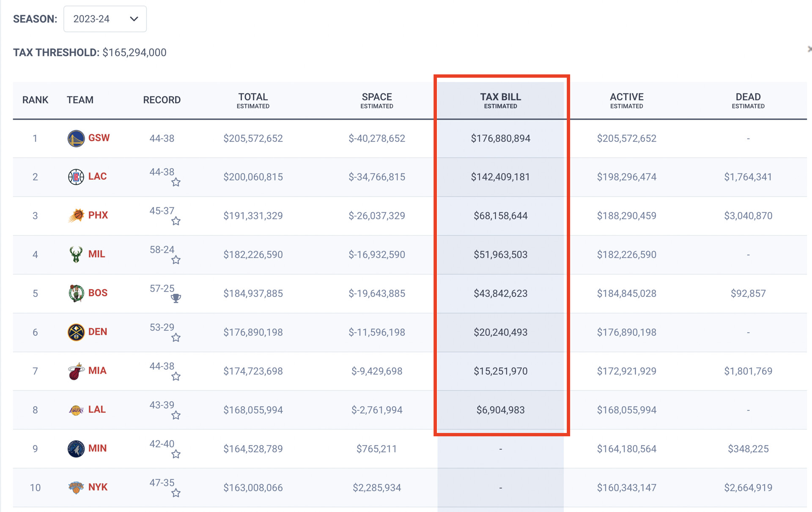
Task: Click the trophy icon beside Boston's record
Action: [176, 298]
